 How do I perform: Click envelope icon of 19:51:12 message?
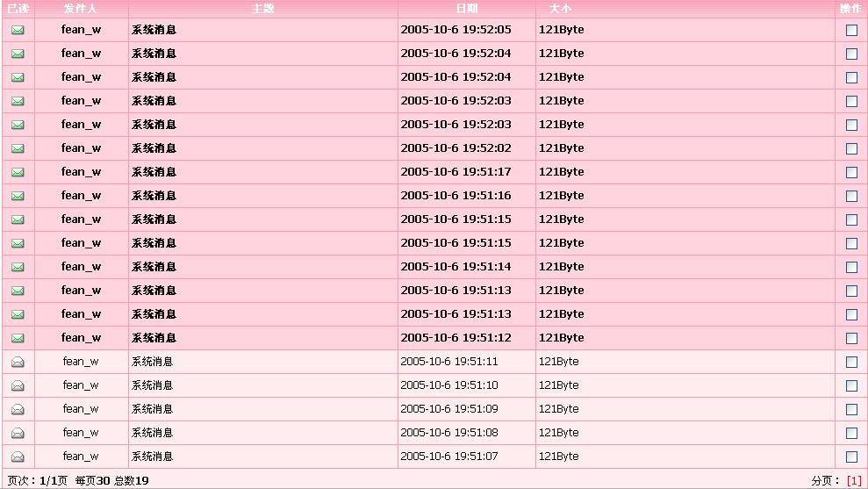18,338
